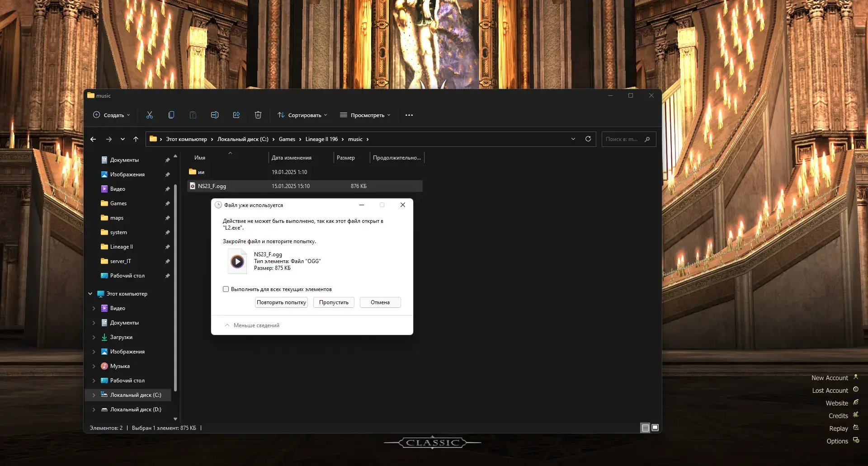Click the New Account icon in game

pos(856,377)
